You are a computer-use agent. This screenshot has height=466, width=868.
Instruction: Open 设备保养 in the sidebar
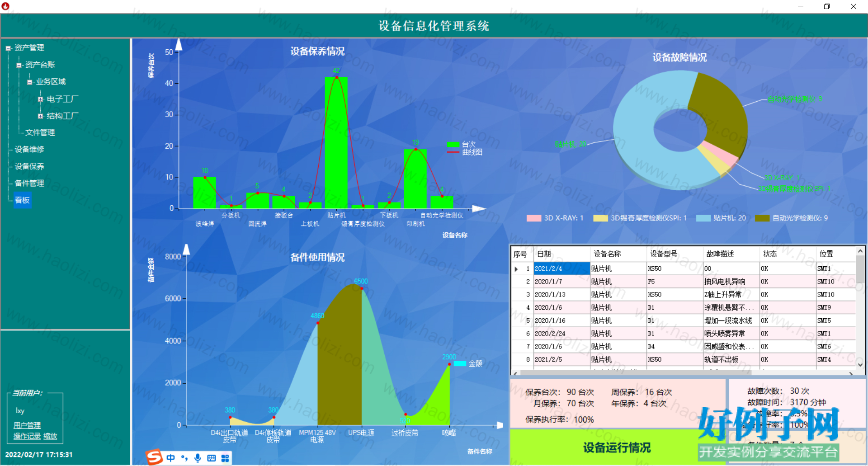click(29, 166)
